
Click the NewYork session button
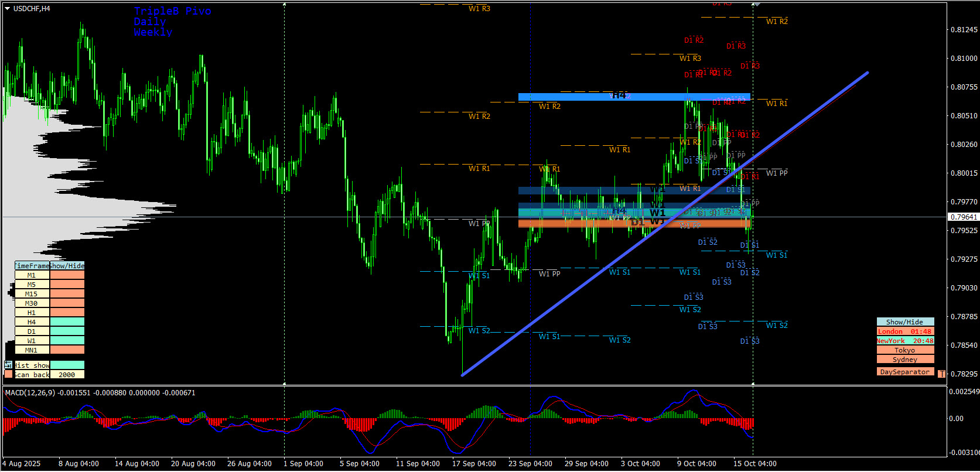(x=905, y=341)
